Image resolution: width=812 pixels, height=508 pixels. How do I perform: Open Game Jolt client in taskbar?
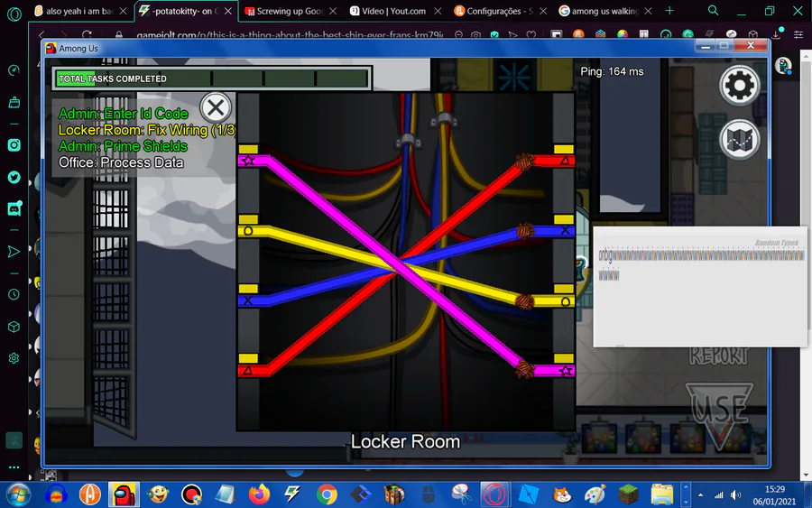292,495
